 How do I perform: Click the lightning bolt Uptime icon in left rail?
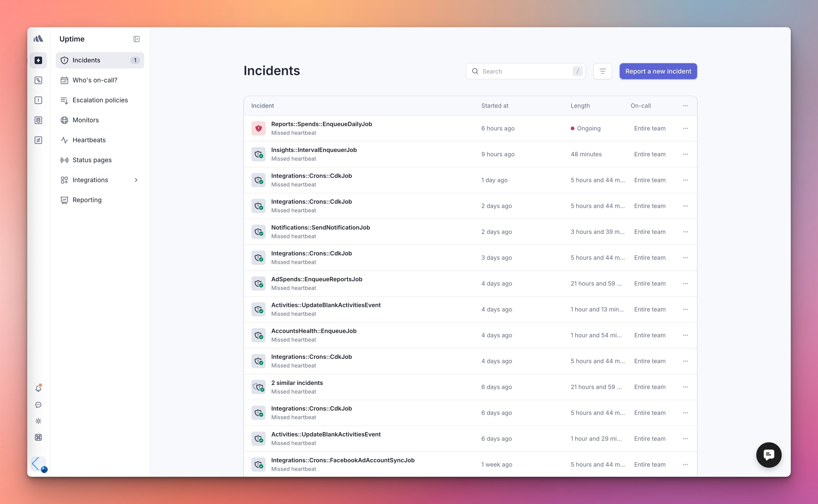click(38, 60)
